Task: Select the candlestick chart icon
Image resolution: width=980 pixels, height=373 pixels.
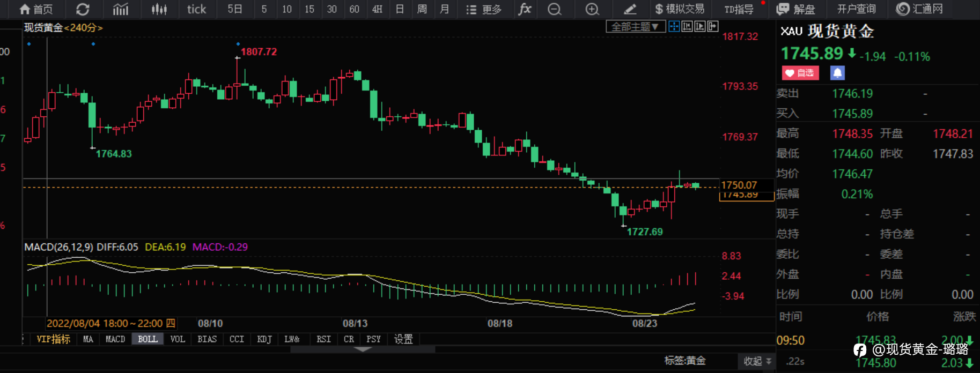Action: (159, 9)
